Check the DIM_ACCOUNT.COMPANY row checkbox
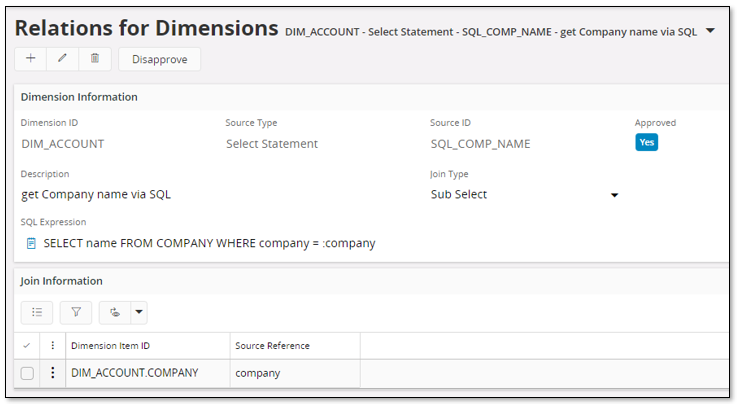 coord(27,373)
